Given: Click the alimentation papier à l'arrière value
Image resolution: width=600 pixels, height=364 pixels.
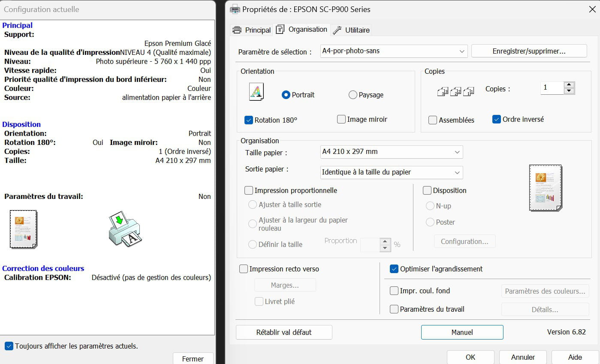Looking at the screenshot, I should pos(166,97).
